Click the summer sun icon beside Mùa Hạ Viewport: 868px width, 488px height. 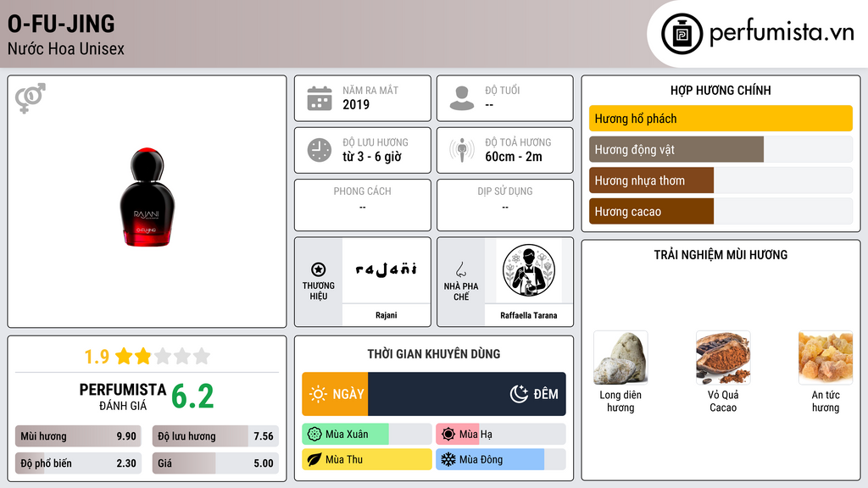(x=448, y=435)
